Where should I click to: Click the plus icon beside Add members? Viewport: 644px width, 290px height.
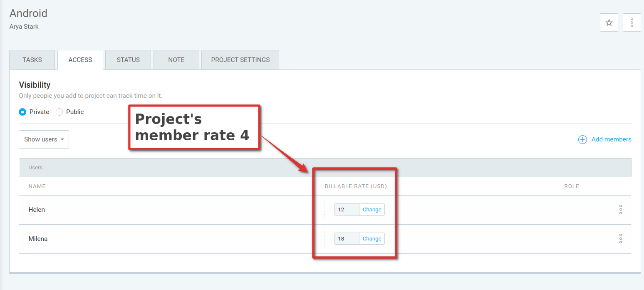(582, 140)
